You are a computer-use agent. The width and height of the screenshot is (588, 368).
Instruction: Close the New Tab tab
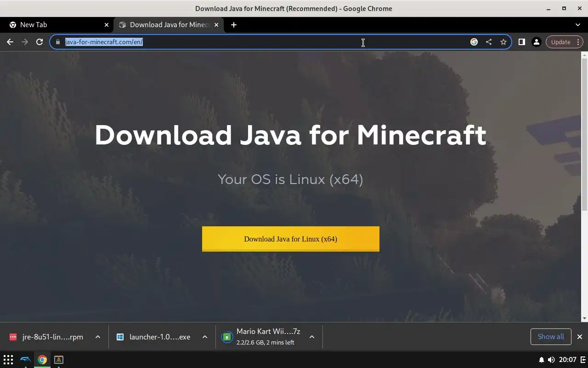(107, 25)
